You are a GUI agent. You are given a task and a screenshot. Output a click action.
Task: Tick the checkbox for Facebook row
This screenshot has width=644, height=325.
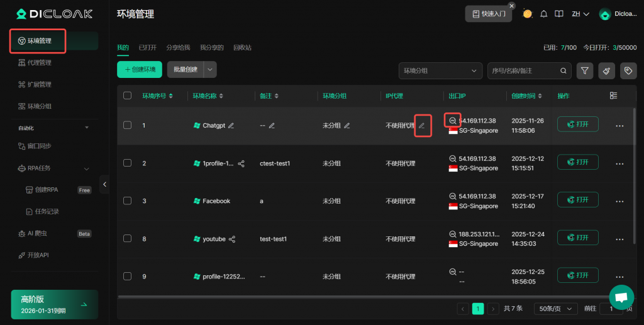(128, 201)
